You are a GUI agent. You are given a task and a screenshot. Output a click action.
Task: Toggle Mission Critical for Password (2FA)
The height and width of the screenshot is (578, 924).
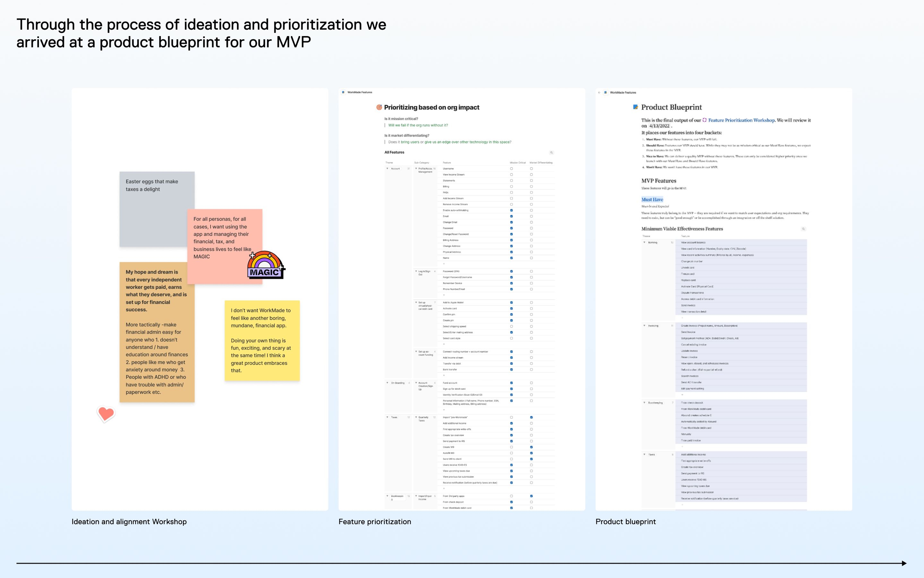pos(511,271)
